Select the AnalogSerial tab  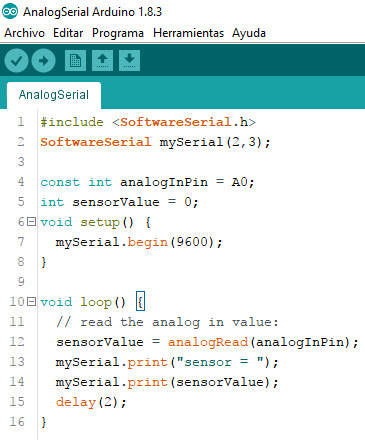(54, 95)
